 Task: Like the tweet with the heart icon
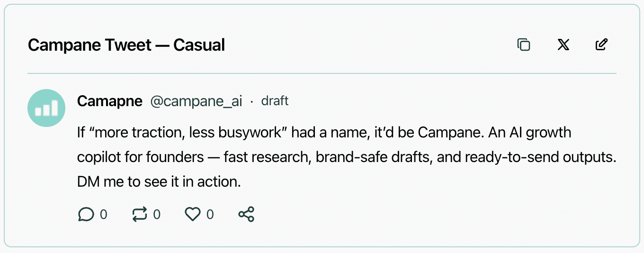pyautogui.click(x=192, y=215)
